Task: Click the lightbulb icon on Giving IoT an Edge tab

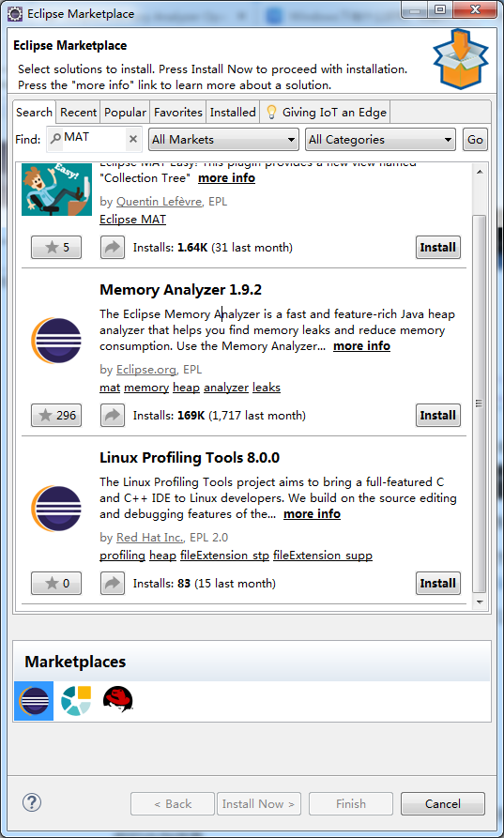Action: tap(271, 113)
